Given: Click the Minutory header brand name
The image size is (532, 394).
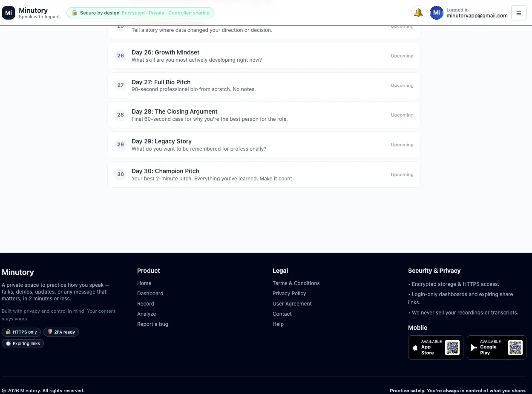Looking at the screenshot, I should [x=33, y=10].
